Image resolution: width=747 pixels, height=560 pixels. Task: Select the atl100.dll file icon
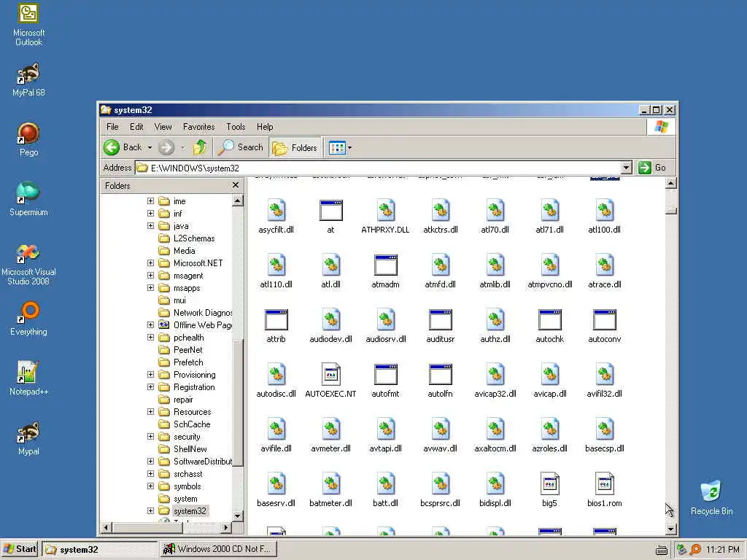click(605, 211)
